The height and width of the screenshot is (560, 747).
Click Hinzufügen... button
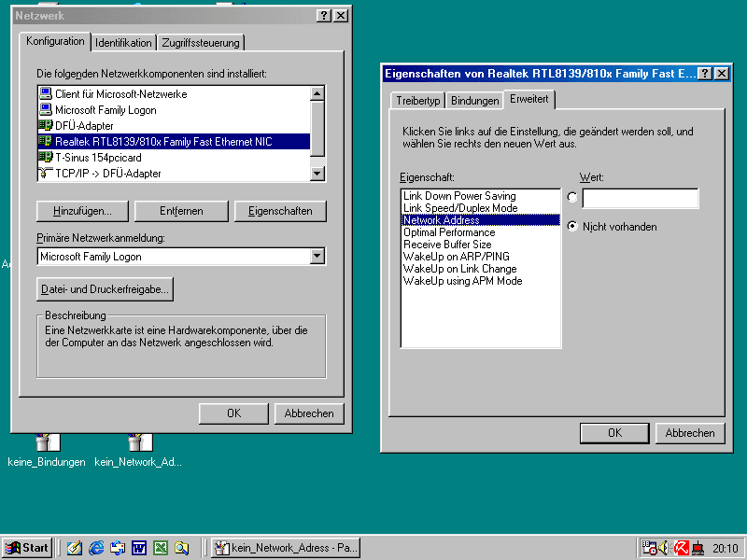coord(82,211)
